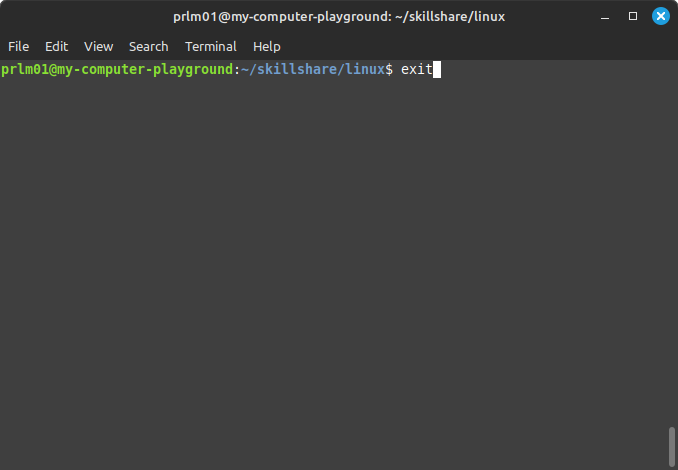Image resolution: width=678 pixels, height=470 pixels.
Task: Open the View menu
Action: point(99,46)
